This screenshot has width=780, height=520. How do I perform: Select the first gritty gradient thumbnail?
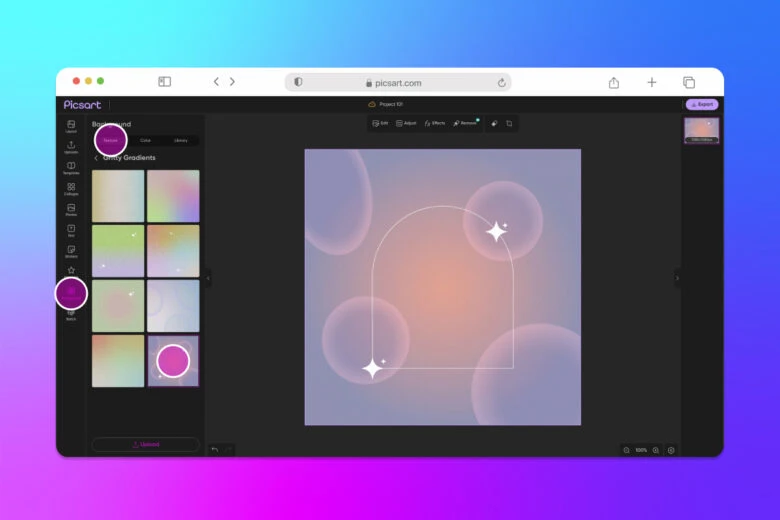click(118, 195)
